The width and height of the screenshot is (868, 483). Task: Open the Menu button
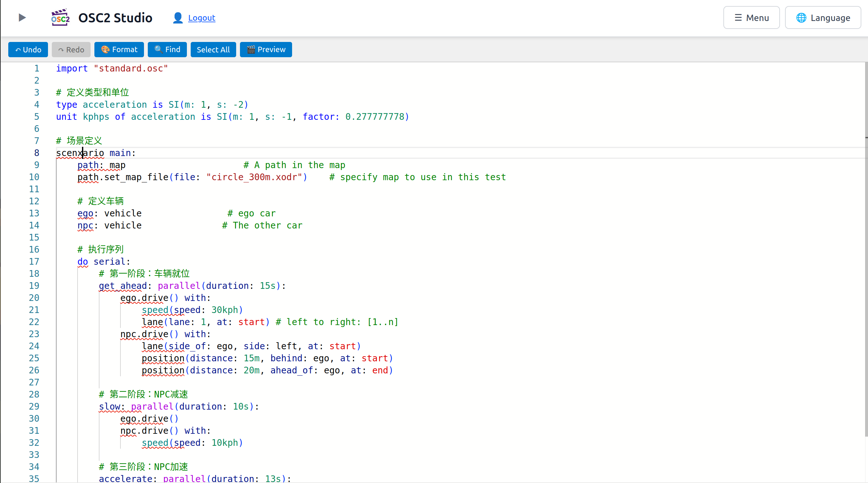click(751, 17)
